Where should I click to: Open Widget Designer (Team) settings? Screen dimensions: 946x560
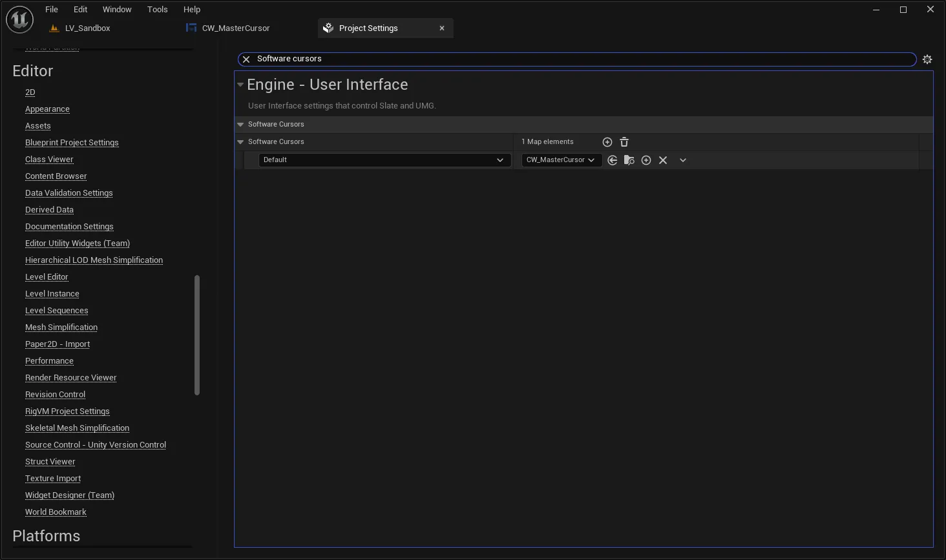pyautogui.click(x=70, y=495)
